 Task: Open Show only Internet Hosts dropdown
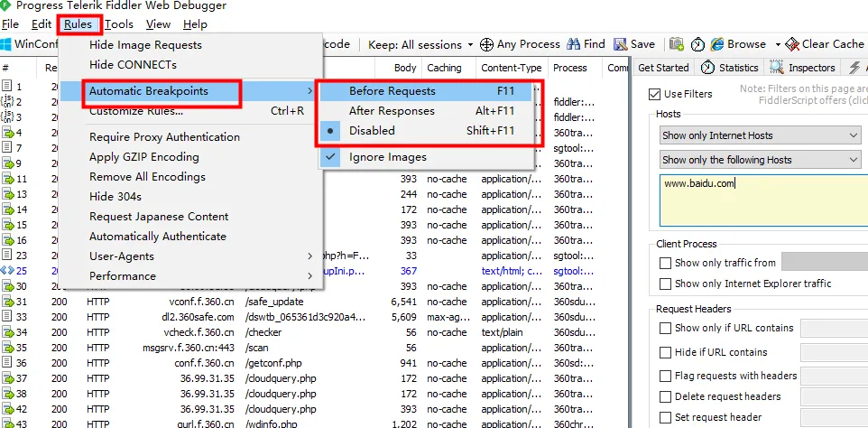coord(760,135)
